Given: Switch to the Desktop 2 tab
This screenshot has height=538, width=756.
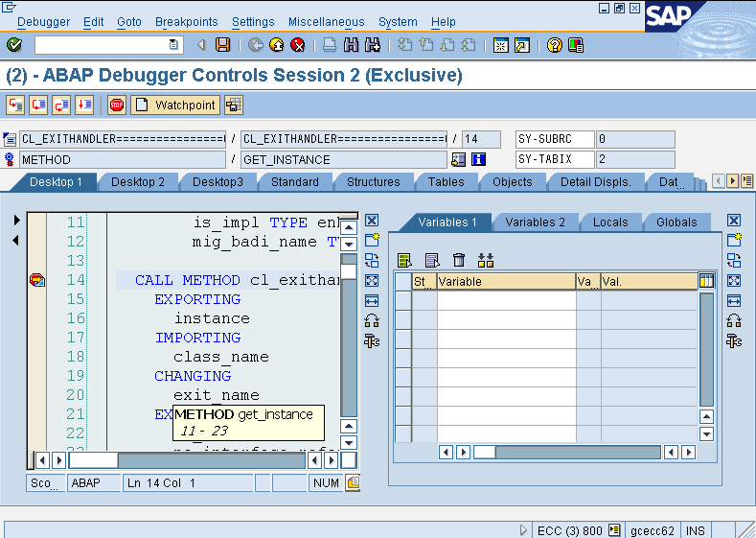Looking at the screenshot, I should pyautogui.click(x=138, y=182).
